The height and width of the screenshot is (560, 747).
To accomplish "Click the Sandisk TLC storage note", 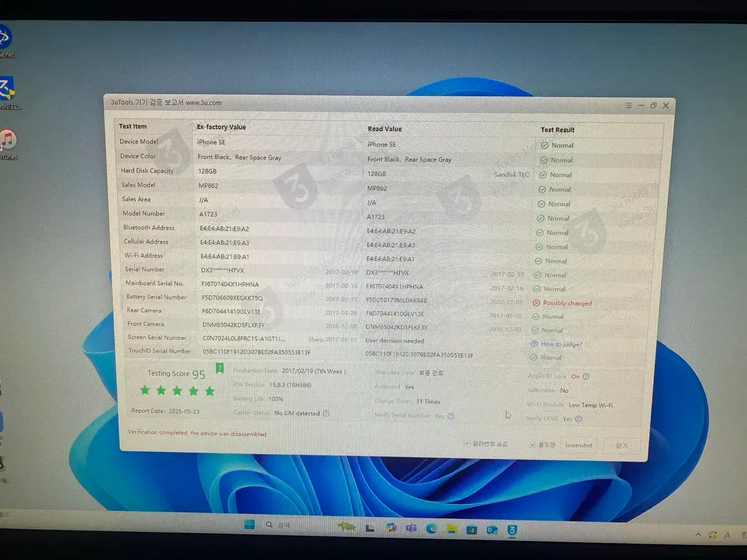I will click(x=512, y=175).
